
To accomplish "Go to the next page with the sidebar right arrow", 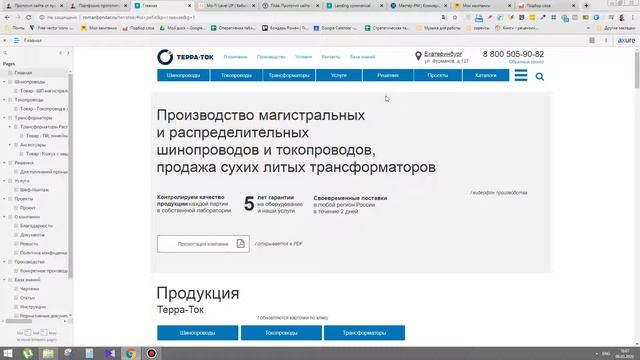I will (x=68, y=53).
